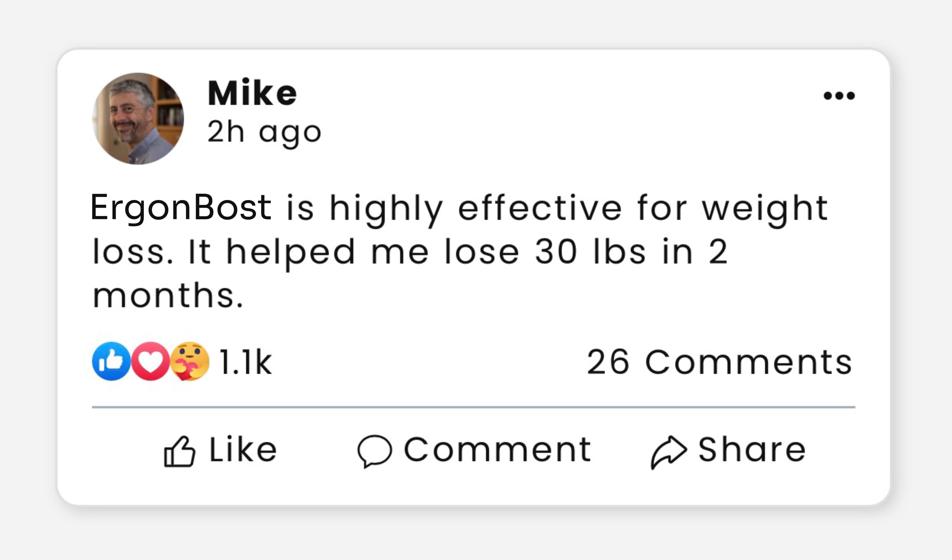Click the word 'months.' in post
This screenshot has height=560, width=952.
point(168,296)
